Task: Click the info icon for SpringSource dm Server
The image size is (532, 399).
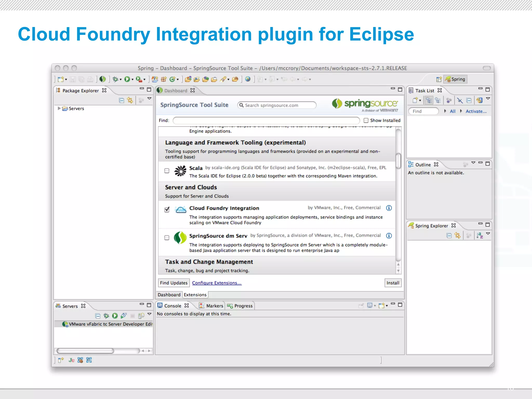Action: pyautogui.click(x=389, y=236)
